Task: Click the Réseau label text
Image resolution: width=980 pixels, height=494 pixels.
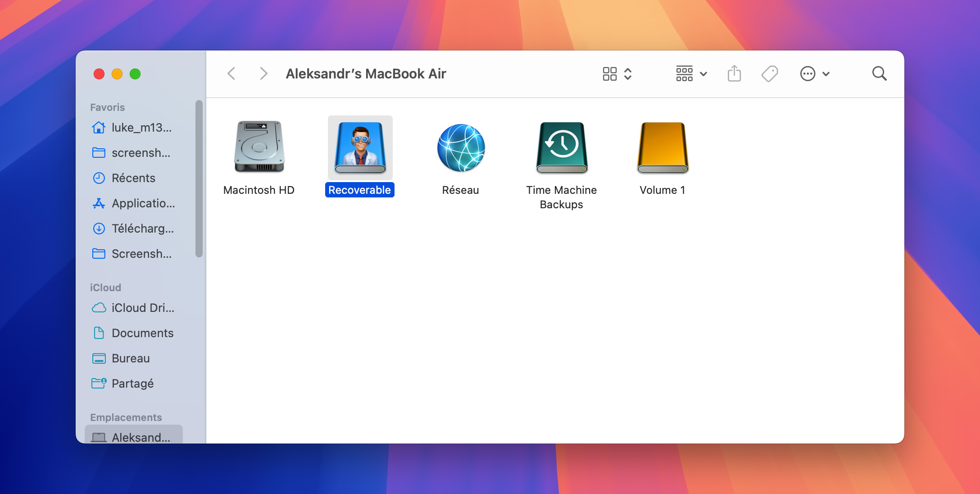Action: pos(460,190)
